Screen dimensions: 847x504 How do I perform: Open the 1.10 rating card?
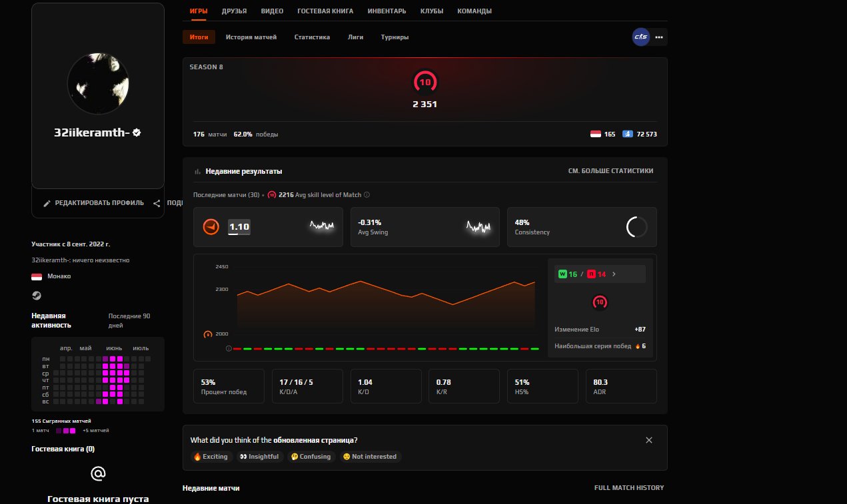(268, 227)
